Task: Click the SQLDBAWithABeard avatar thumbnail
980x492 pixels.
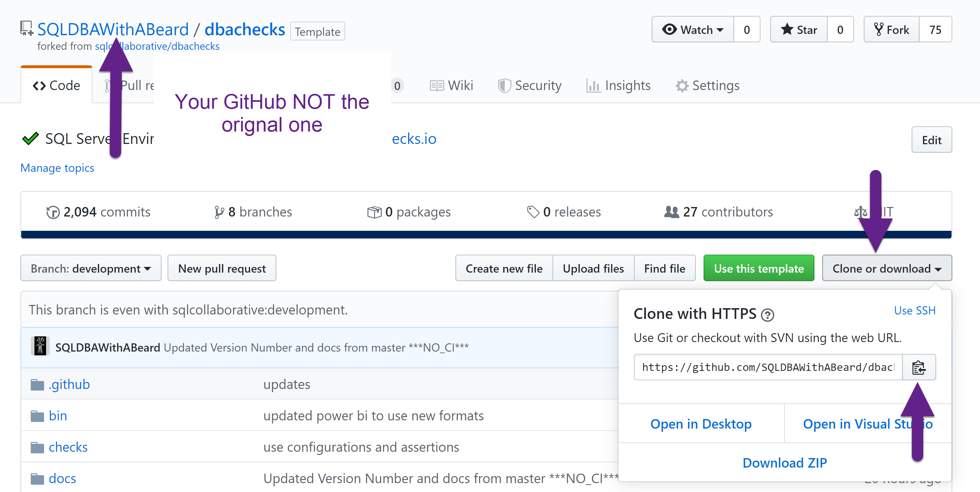Action: coord(40,346)
